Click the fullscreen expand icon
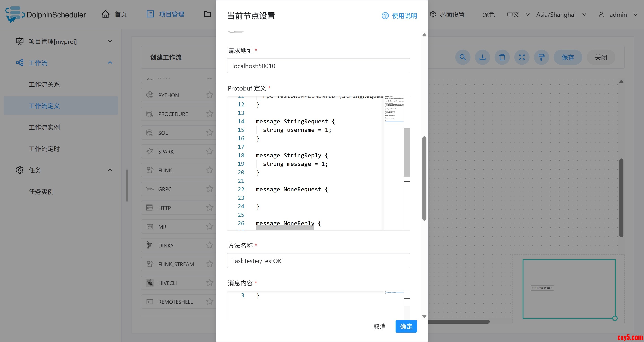This screenshot has width=644, height=342. 522,57
